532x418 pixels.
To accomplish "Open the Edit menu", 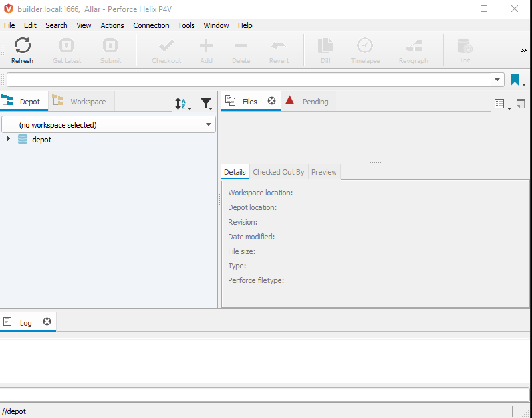I will [30, 25].
